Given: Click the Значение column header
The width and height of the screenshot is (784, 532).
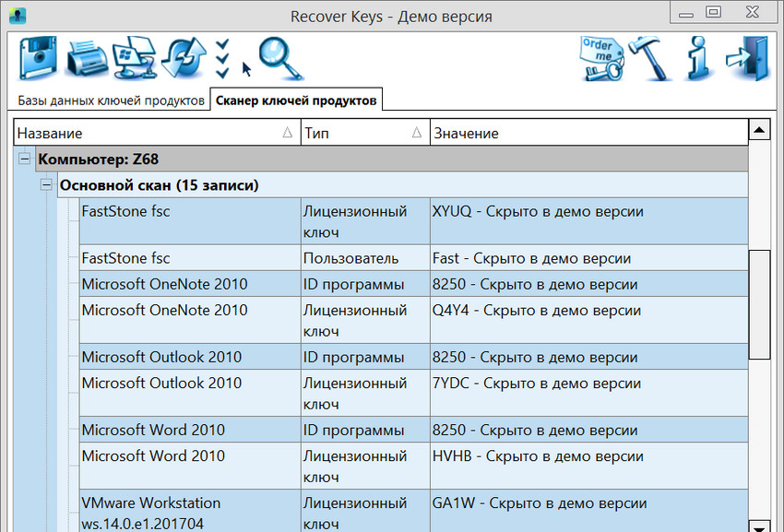Looking at the screenshot, I should pos(588,133).
